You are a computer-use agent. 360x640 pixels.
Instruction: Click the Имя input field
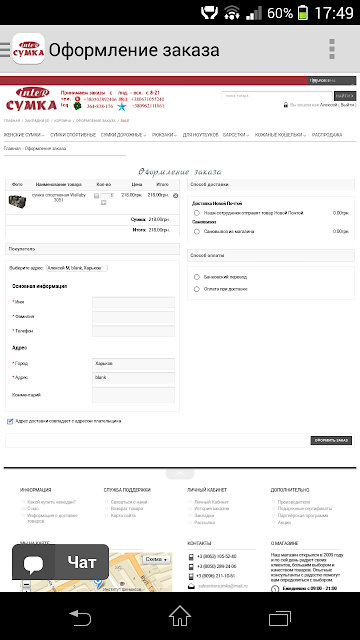tap(133, 302)
